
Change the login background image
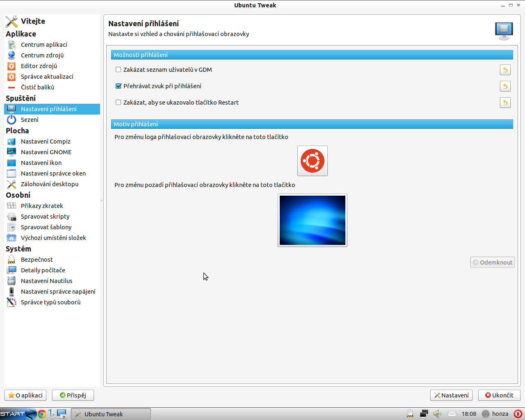click(313, 220)
